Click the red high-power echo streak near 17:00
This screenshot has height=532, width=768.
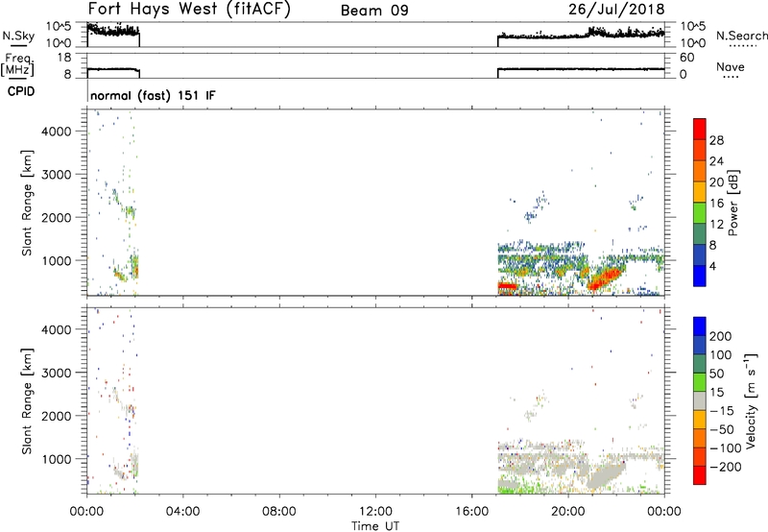pos(507,286)
